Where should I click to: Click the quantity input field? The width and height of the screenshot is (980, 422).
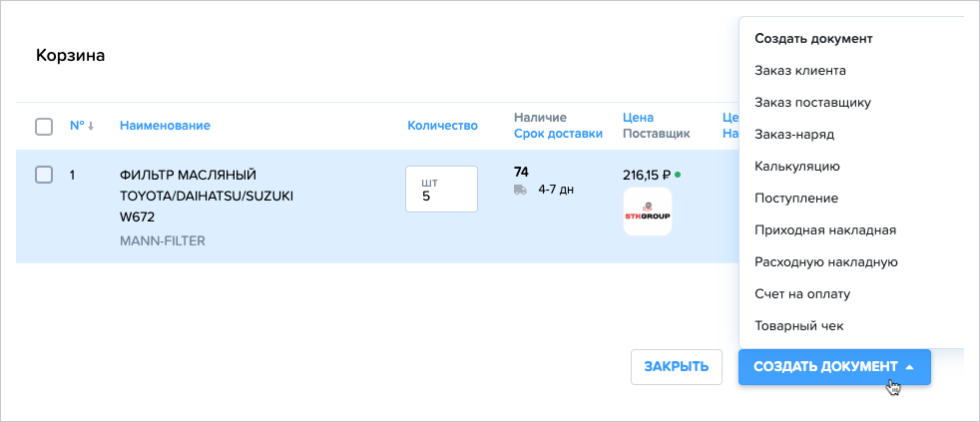click(441, 190)
